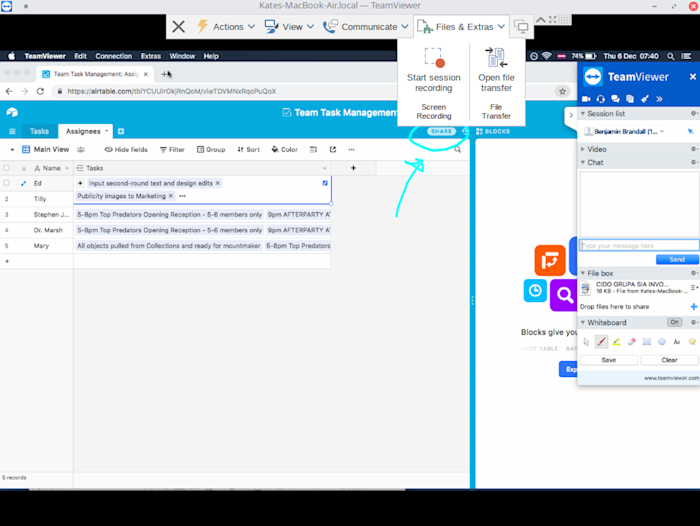Add a new table with plus icon
The image size is (700, 526).
click(121, 131)
